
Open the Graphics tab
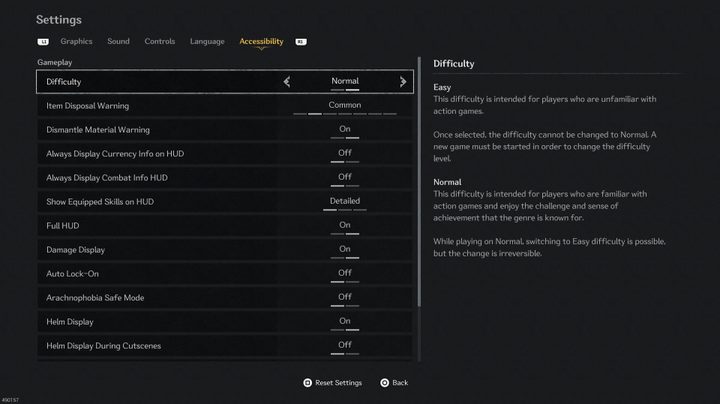76,41
